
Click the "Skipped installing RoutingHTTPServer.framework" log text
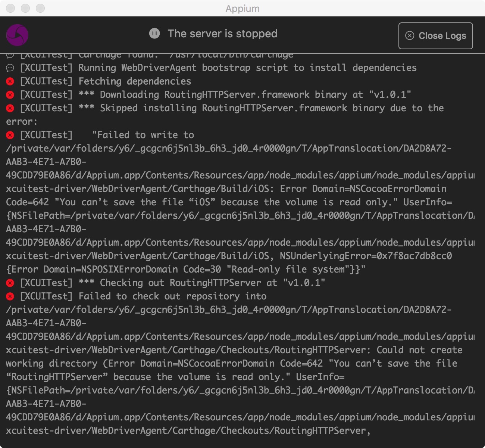tap(223, 108)
